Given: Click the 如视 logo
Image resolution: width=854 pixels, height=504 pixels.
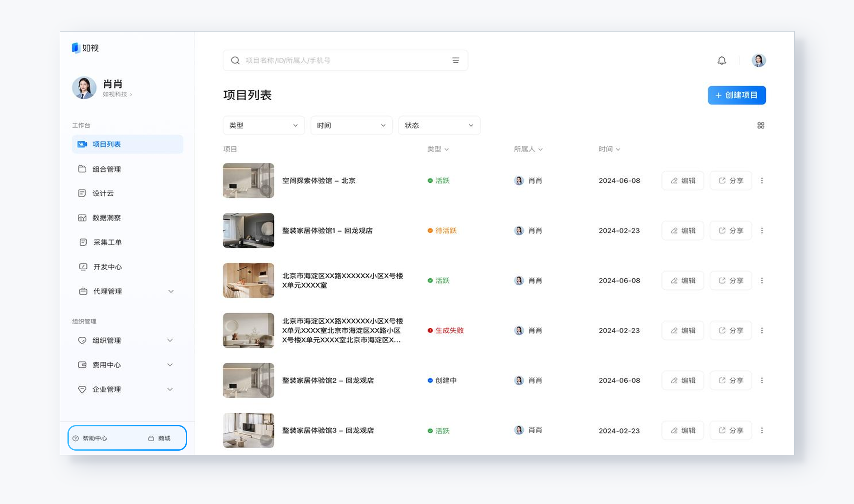Looking at the screenshot, I should click(85, 48).
